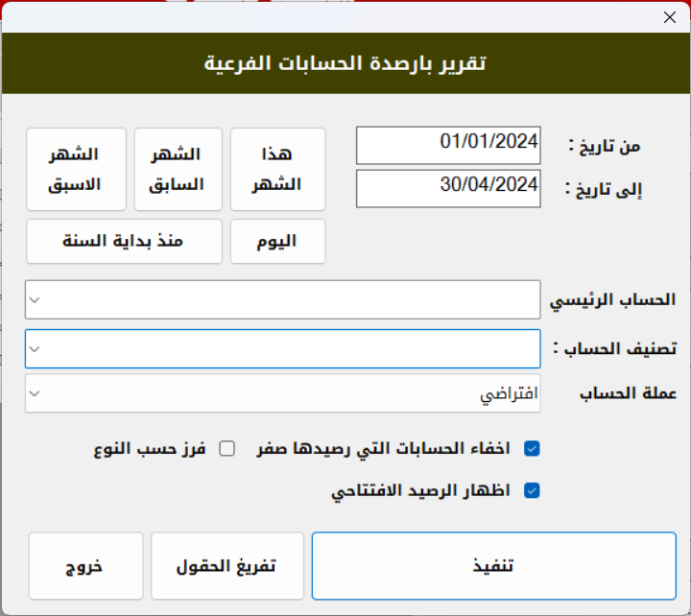Expand the تصنيف الحساب dropdown arrow
Screen dimensions: 691x616
pos(35,348)
